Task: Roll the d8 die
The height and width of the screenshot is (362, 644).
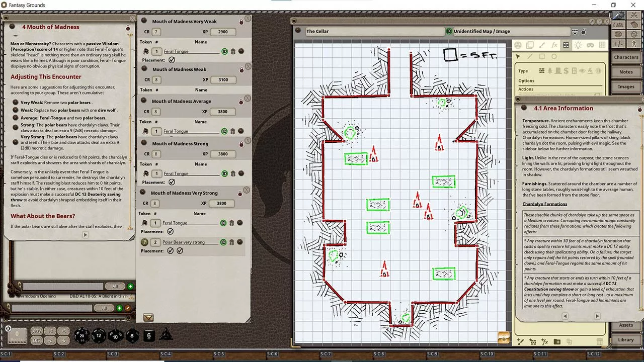Action: [x=132, y=335]
